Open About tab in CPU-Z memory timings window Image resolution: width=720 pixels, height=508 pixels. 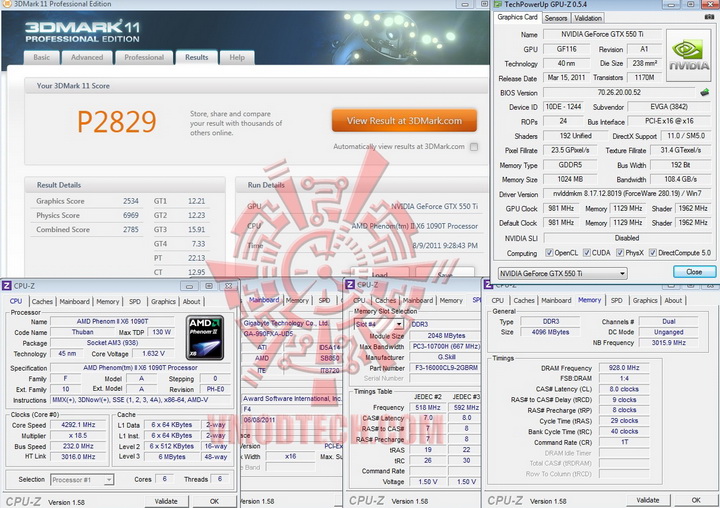click(x=673, y=300)
